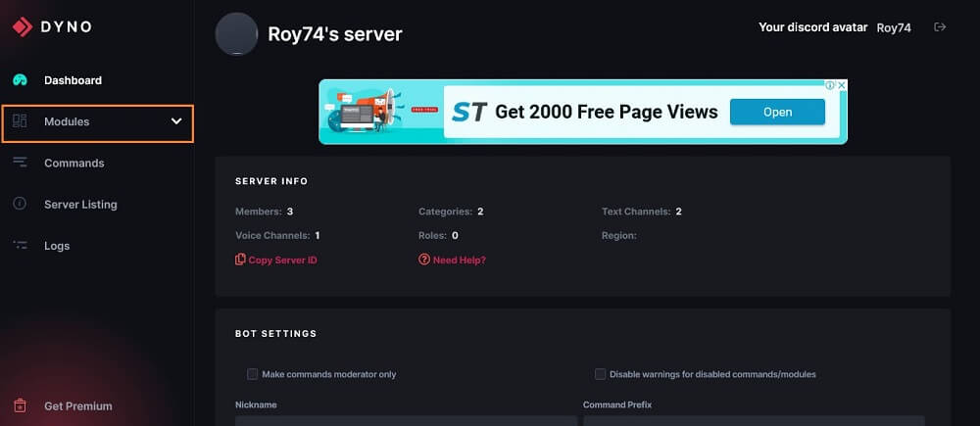The image size is (980, 426).
Task: Click the Nickname input field
Action: [x=406, y=420]
